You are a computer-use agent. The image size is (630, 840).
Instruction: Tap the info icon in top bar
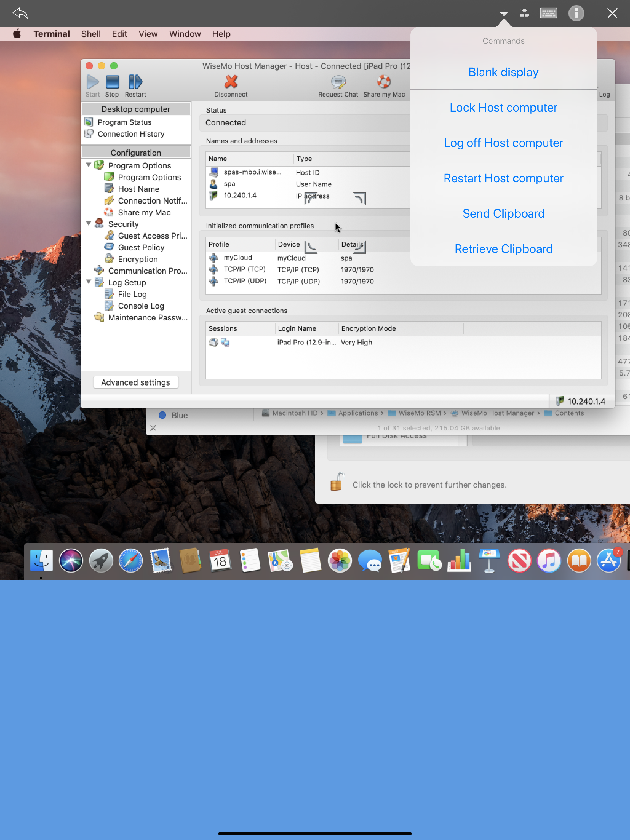pos(576,13)
